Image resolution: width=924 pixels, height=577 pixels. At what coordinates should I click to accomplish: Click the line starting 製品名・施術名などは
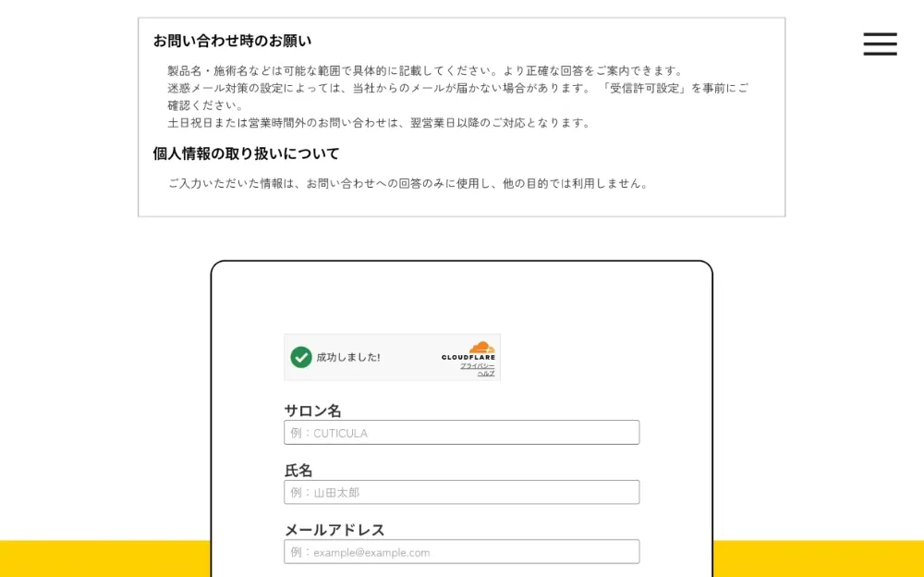[426, 71]
